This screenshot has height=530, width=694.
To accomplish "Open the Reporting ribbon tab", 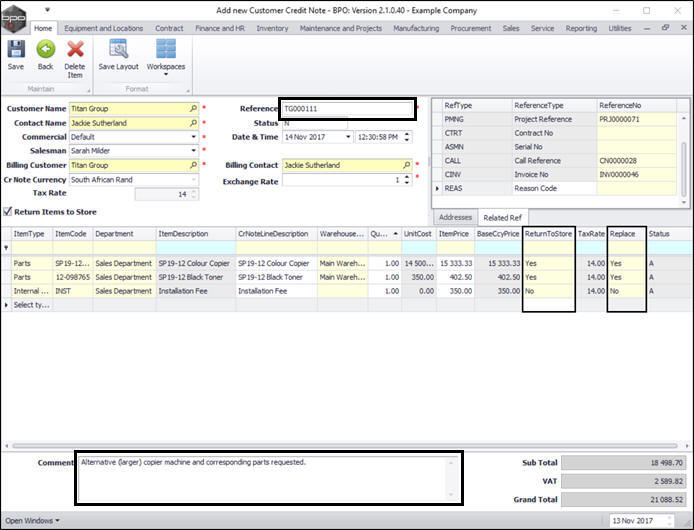I will (x=581, y=28).
